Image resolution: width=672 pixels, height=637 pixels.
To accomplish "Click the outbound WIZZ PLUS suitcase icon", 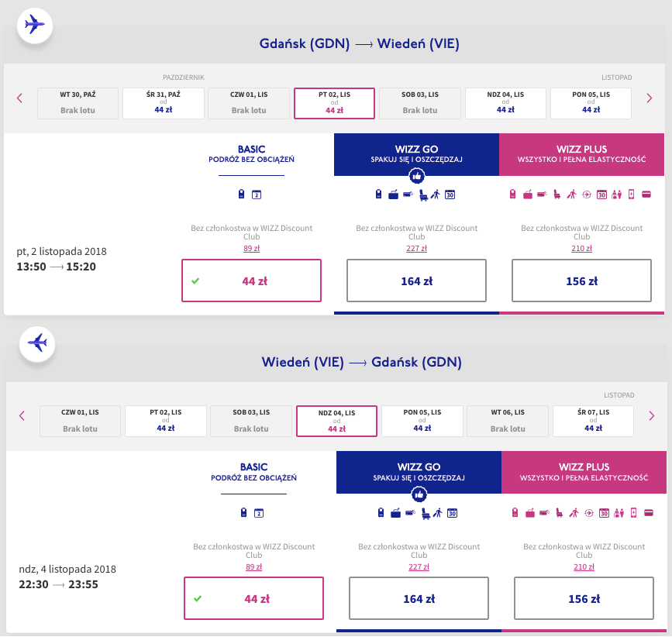I will coord(528,195).
